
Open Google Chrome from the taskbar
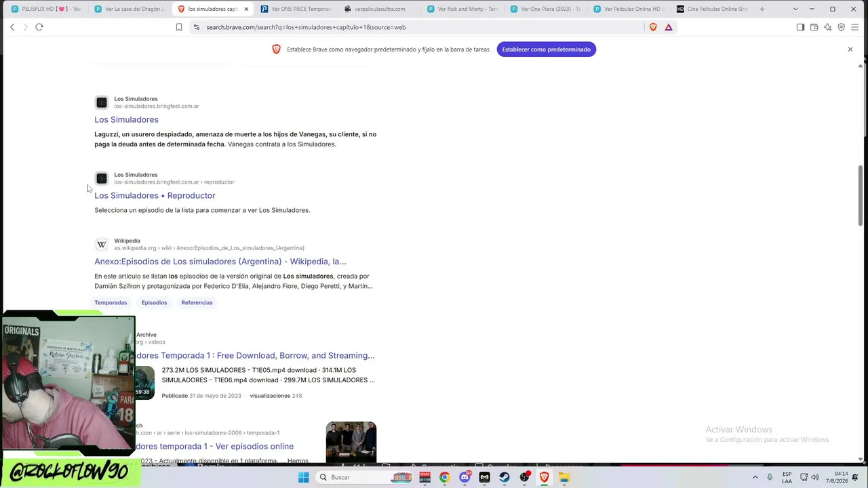pos(444,477)
